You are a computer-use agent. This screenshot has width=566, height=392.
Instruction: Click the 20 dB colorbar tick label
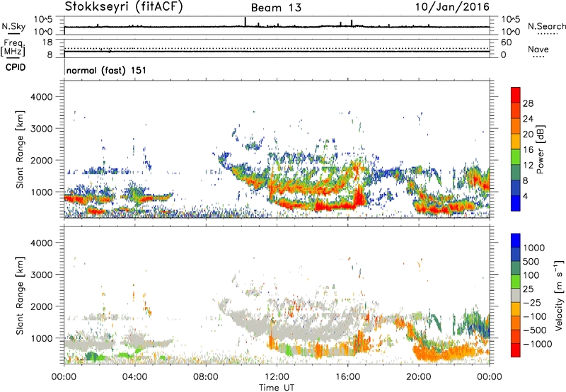coord(528,134)
